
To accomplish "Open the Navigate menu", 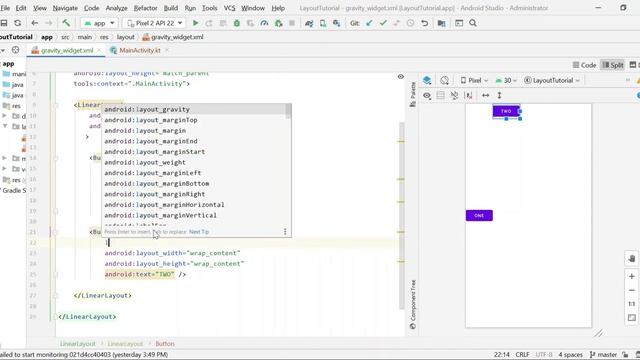I will [x=65, y=8].
